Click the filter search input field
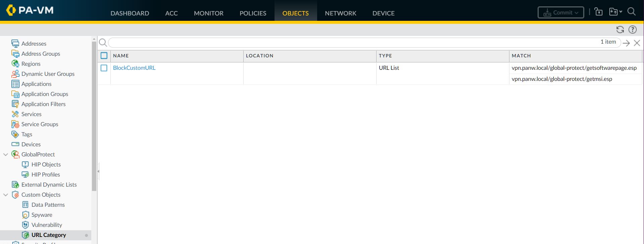The image size is (644, 244). pyautogui.click(x=364, y=43)
